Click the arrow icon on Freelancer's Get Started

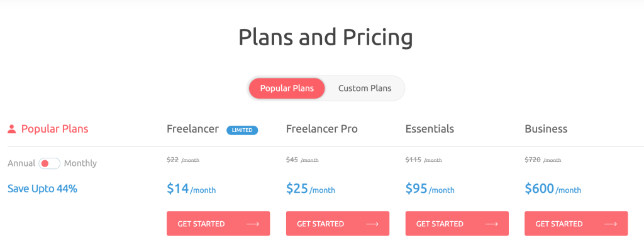[253, 224]
